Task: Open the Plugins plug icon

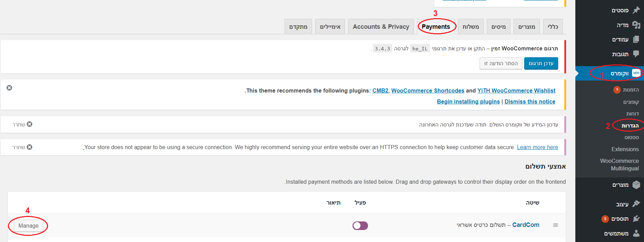Action: (636, 218)
